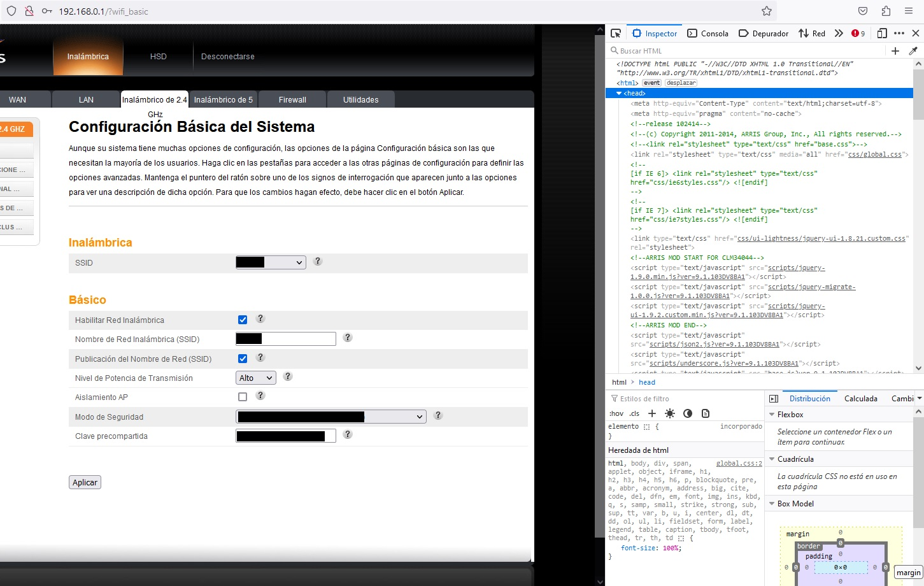The width and height of the screenshot is (924, 586).
Task: Collapse the Flexbox section
Action: pos(772,415)
